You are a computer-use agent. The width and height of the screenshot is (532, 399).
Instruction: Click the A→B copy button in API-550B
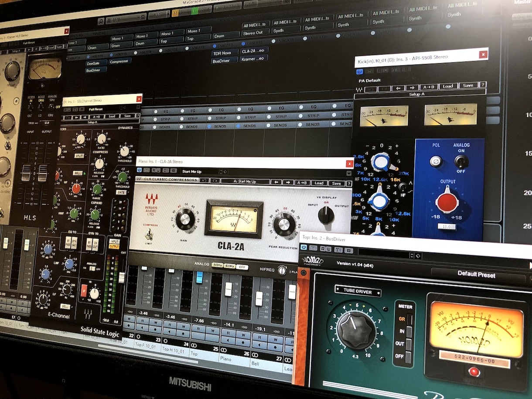click(x=430, y=87)
